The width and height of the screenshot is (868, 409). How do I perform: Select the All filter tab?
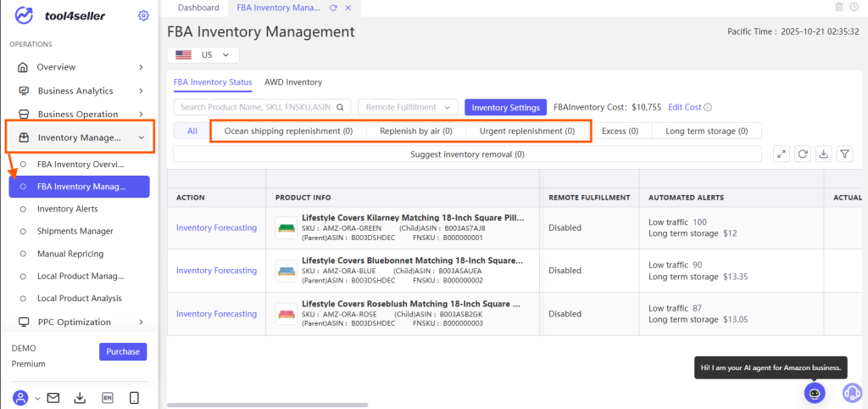click(192, 131)
